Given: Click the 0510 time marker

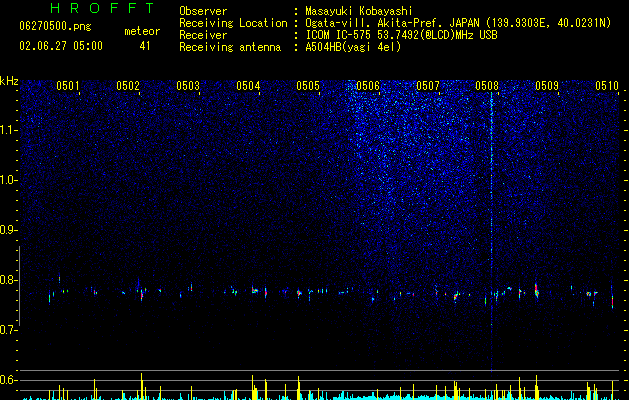Looking at the screenshot, I should (607, 86).
